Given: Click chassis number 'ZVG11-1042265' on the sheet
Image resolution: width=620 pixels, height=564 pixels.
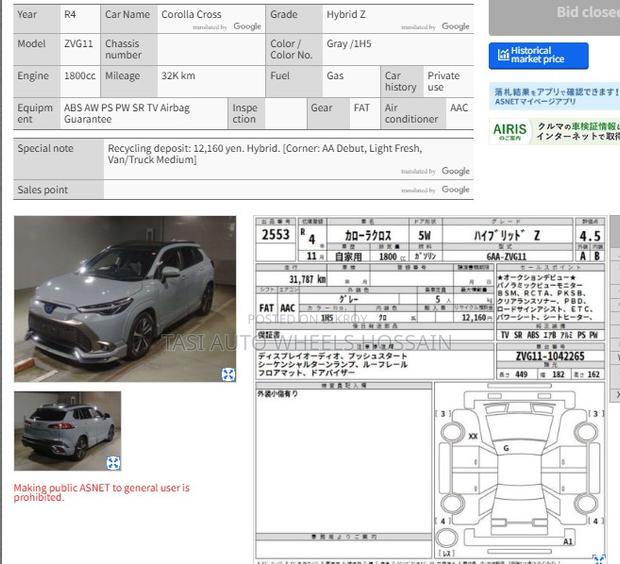Looking at the screenshot, I should 550,356.
